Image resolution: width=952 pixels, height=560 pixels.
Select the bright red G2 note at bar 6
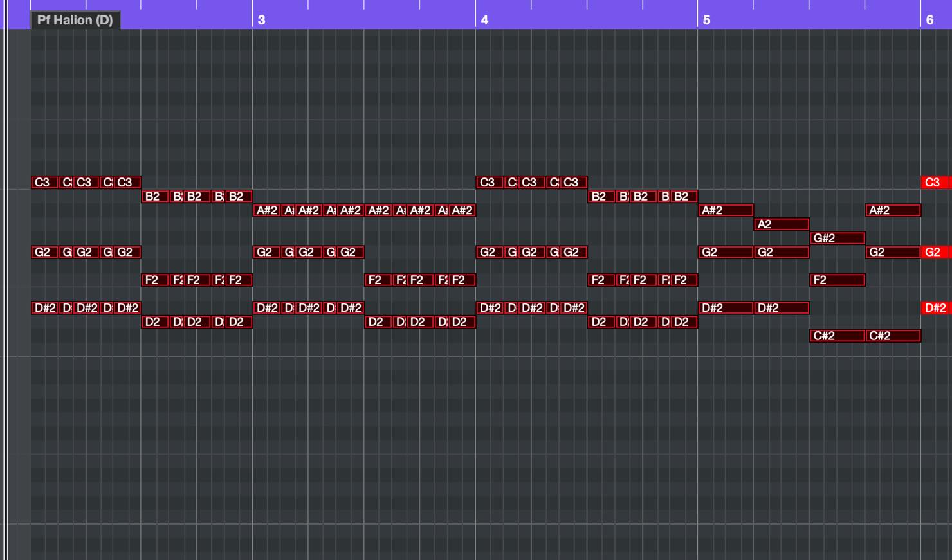point(936,252)
